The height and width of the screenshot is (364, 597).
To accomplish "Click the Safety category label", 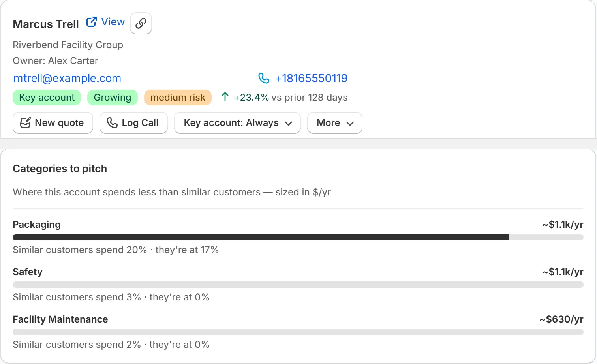I will coord(28,272).
